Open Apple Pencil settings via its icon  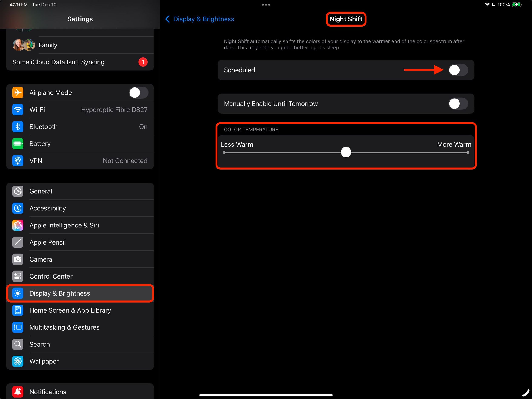click(x=18, y=242)
